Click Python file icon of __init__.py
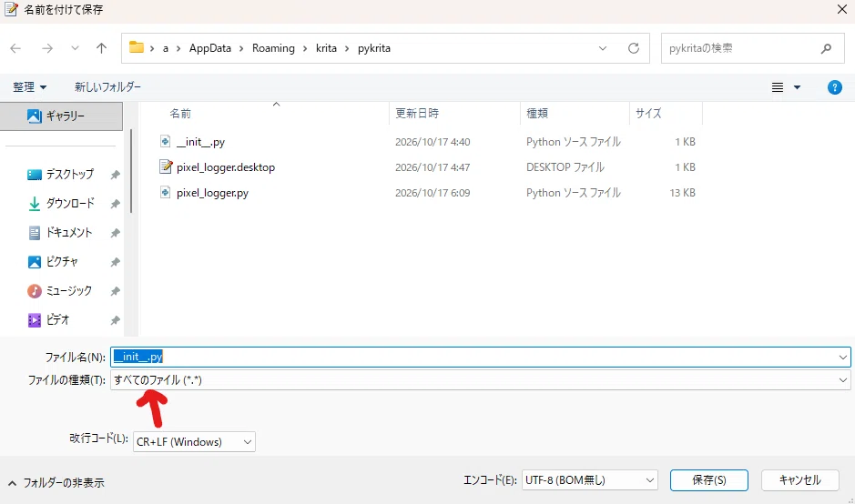Viewport: 855px width, 504px height. pyautogui.click(x=165, y=142)
